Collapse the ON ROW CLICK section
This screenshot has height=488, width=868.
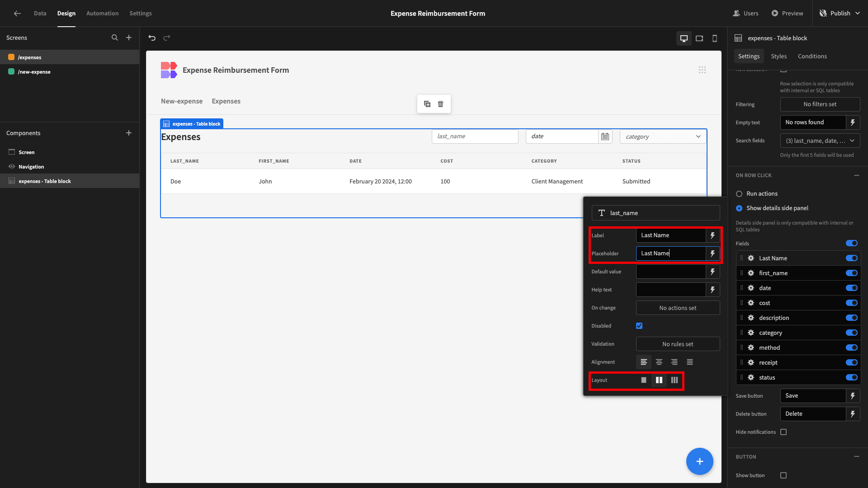coord(857,175)
